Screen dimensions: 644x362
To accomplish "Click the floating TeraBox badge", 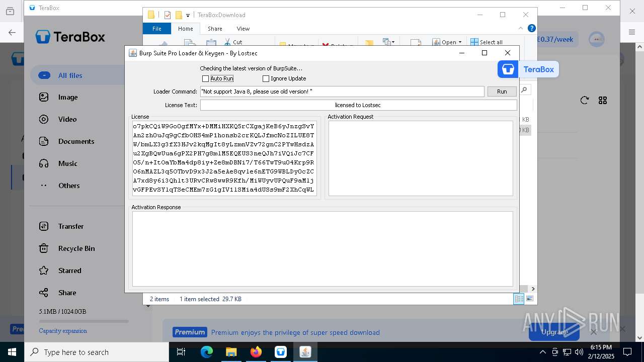I will tap(528, 69).
